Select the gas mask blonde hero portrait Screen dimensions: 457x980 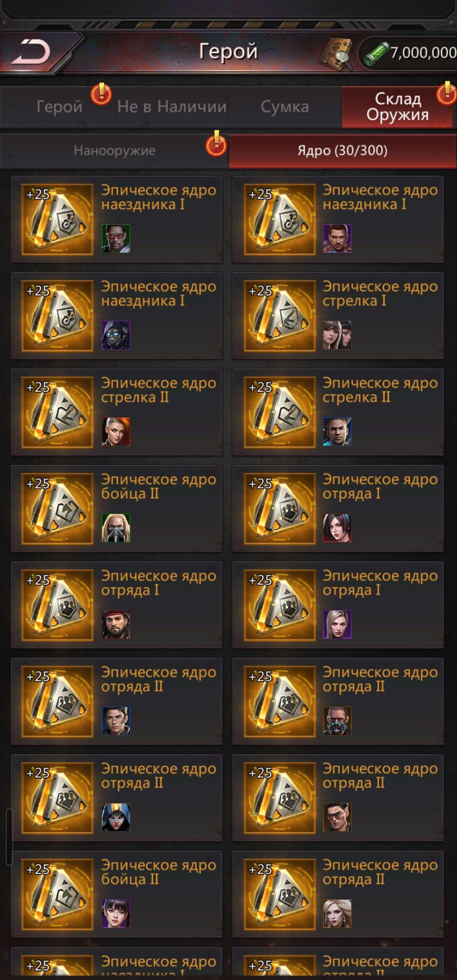116,528
